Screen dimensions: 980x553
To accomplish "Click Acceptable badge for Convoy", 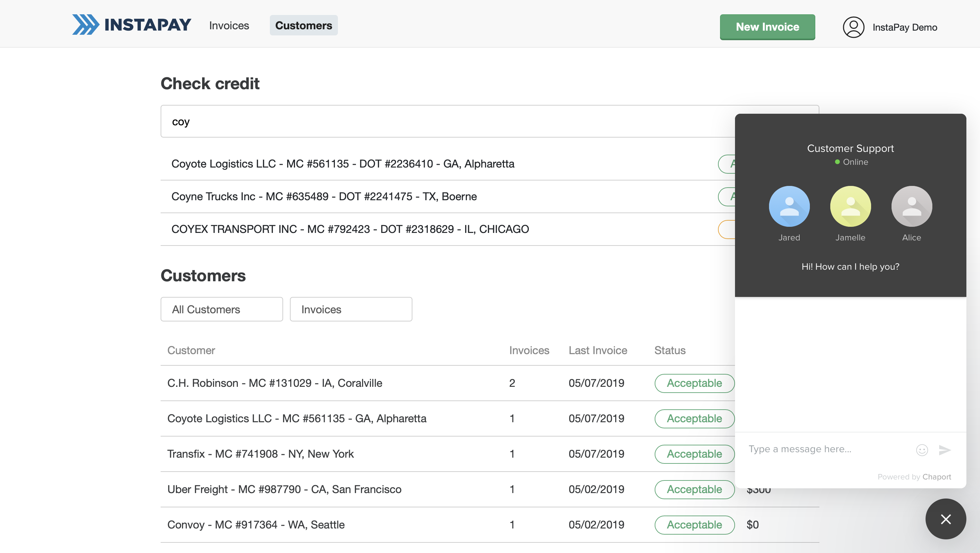I will (694, 525).
